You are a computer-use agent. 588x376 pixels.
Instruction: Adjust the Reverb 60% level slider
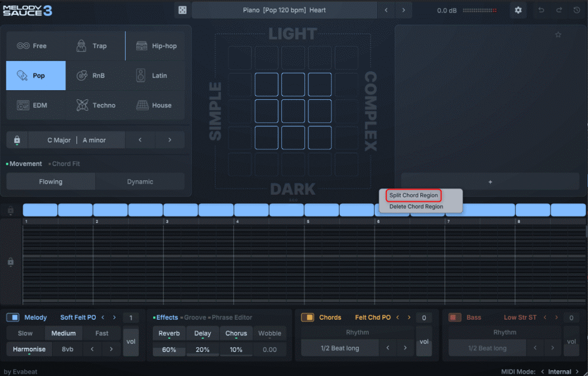pos(169,350)
